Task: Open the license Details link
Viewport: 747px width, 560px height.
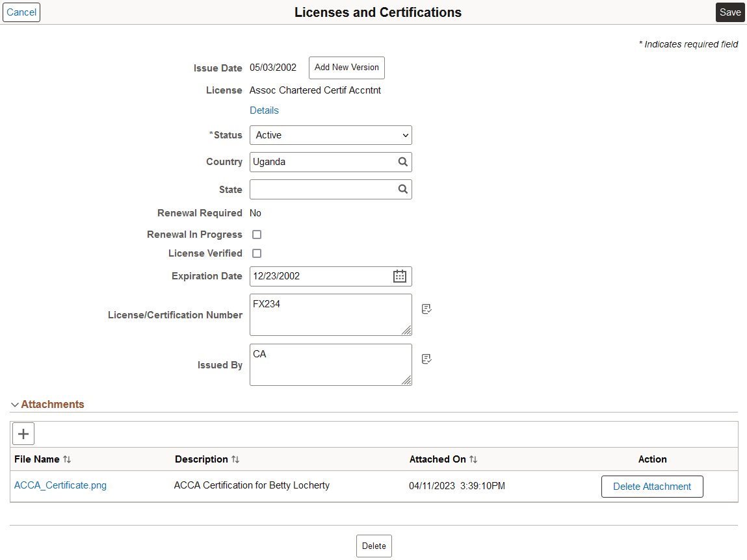Action: (x=264, y=110)
